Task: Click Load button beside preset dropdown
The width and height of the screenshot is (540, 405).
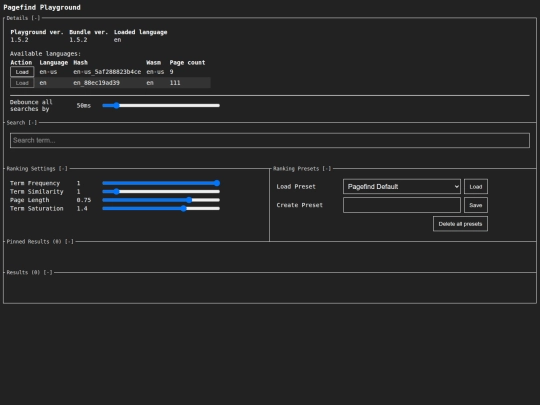Action: (476, 187)
